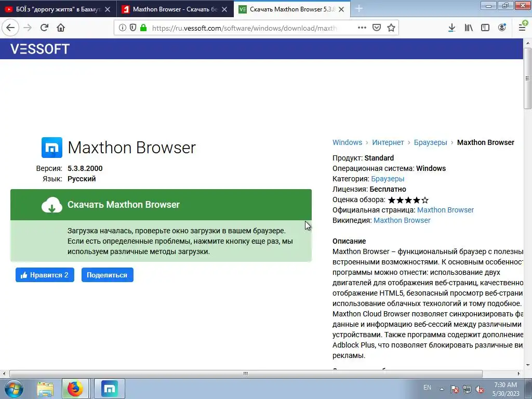Open the Windows breadcrumb link
This screenshot has width=532, height=399.
pyautogui.click(x=347, y=142)
